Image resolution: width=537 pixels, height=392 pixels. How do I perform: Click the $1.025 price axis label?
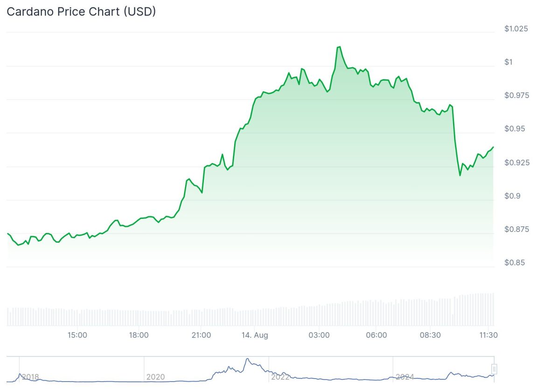[516, 29]
